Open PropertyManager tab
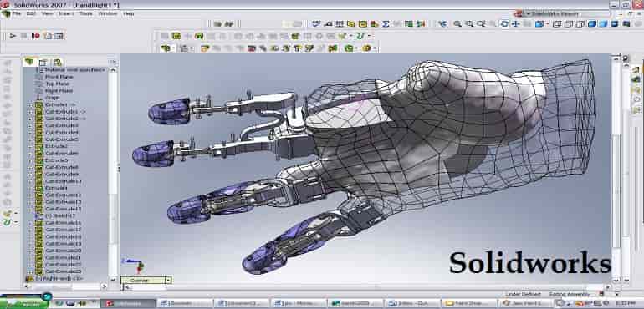The height and width of the screenshot is (309, 644). click(x=43, y=63)
